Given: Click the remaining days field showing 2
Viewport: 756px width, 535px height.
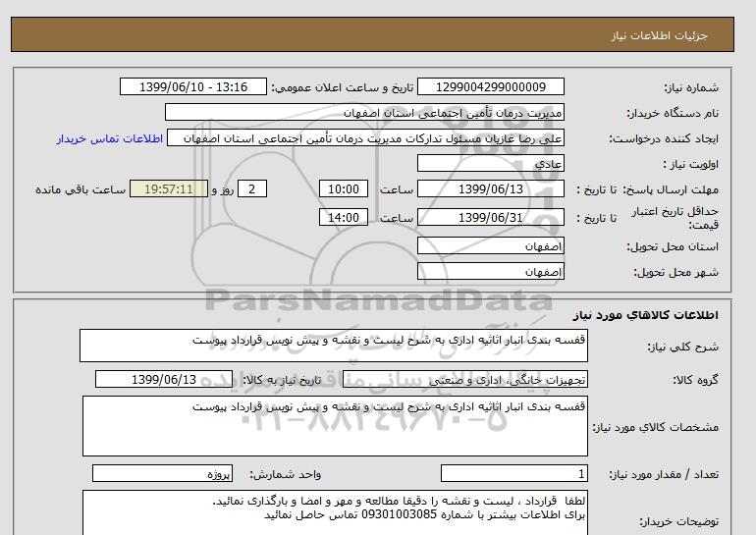Looking at the screenshot, I should (251, 188).
